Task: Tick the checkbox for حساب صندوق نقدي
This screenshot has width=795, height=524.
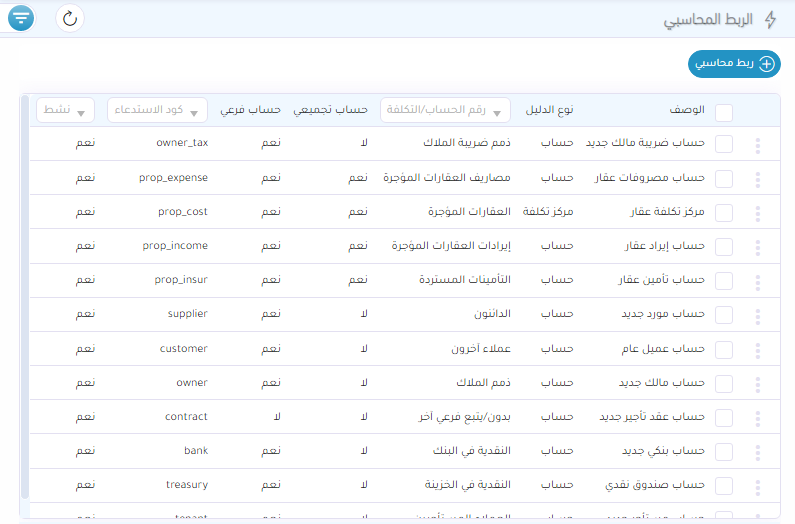Action: tap(724, 487)
